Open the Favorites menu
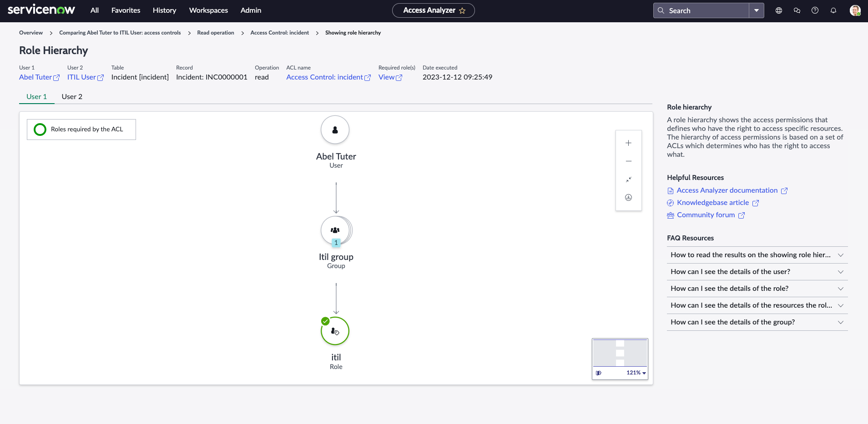 126,10
